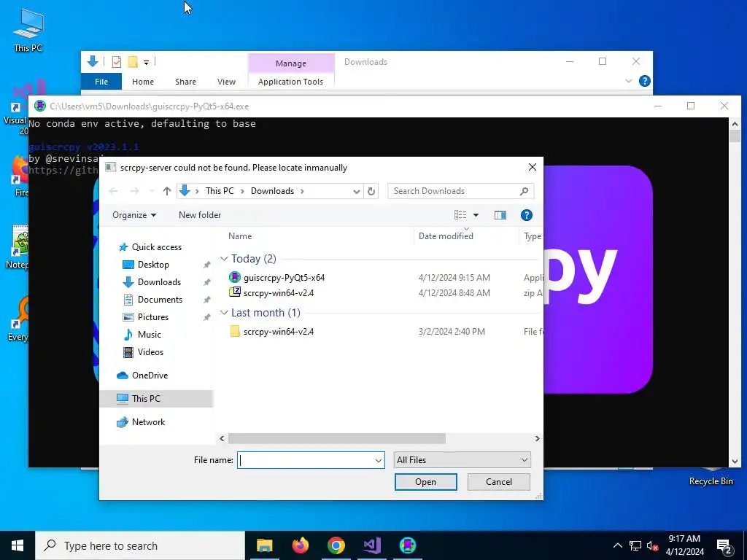The height and width of the screenshot is (560, 747).
Task: Open Desktop in Quick access sidebar
Action: [153, 264]
